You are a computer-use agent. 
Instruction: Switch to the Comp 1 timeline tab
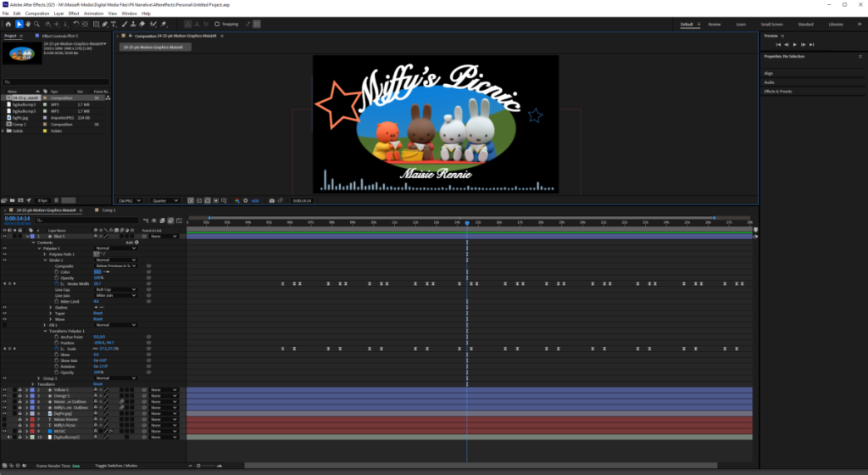coord(108,209)
